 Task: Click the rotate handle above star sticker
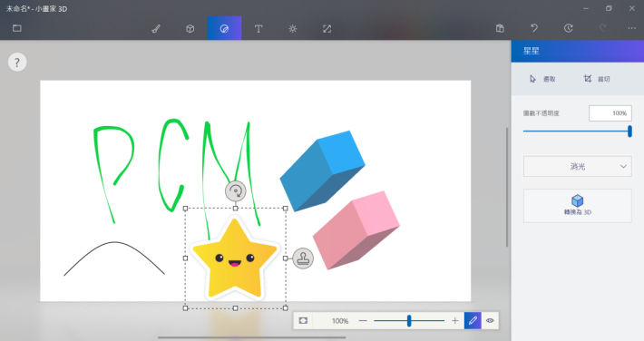click(x=235, y=191)
